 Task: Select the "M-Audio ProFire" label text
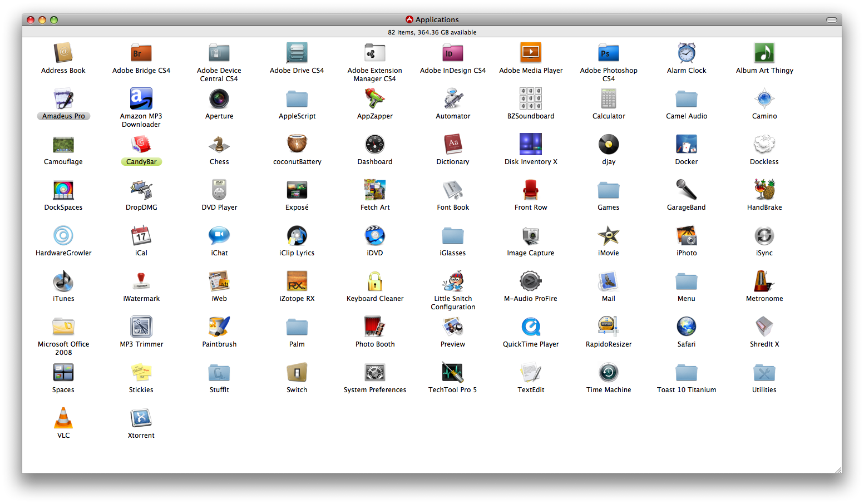click(x=531, y=299)
